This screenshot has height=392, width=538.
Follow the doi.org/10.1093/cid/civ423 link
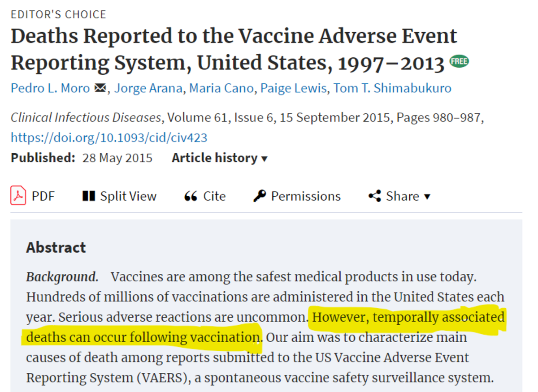click(109, 137)
